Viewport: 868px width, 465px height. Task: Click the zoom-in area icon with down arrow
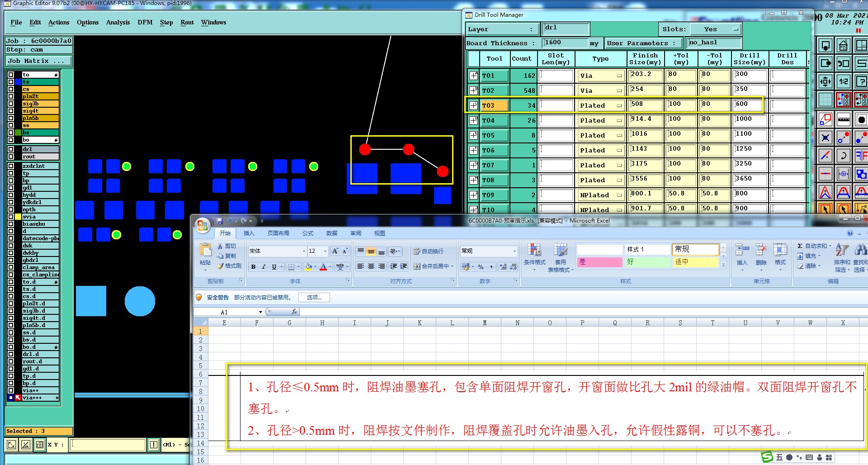coord(826,46)
